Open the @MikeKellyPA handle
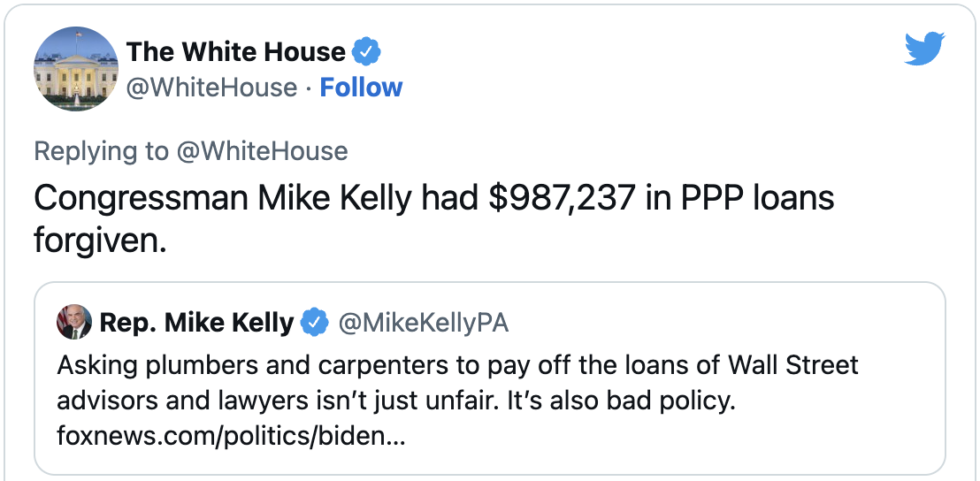The image size is (980, 481). coord(424,323)
